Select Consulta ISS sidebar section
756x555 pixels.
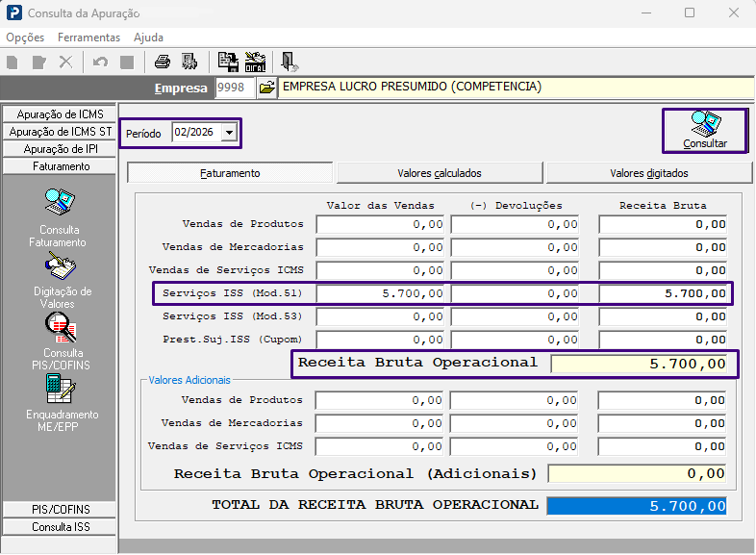click(x=60, y=527)
